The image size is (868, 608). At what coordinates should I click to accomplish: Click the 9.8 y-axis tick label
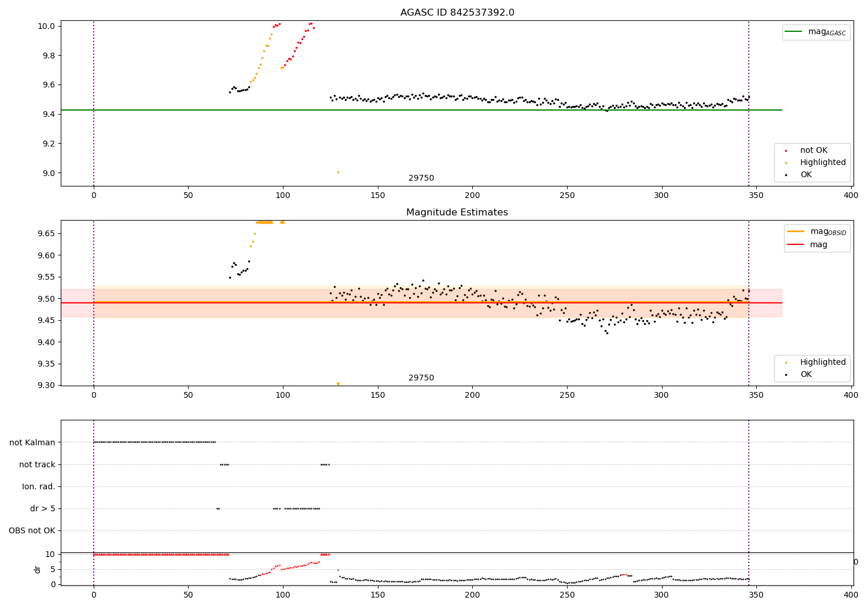pos(49,56)
